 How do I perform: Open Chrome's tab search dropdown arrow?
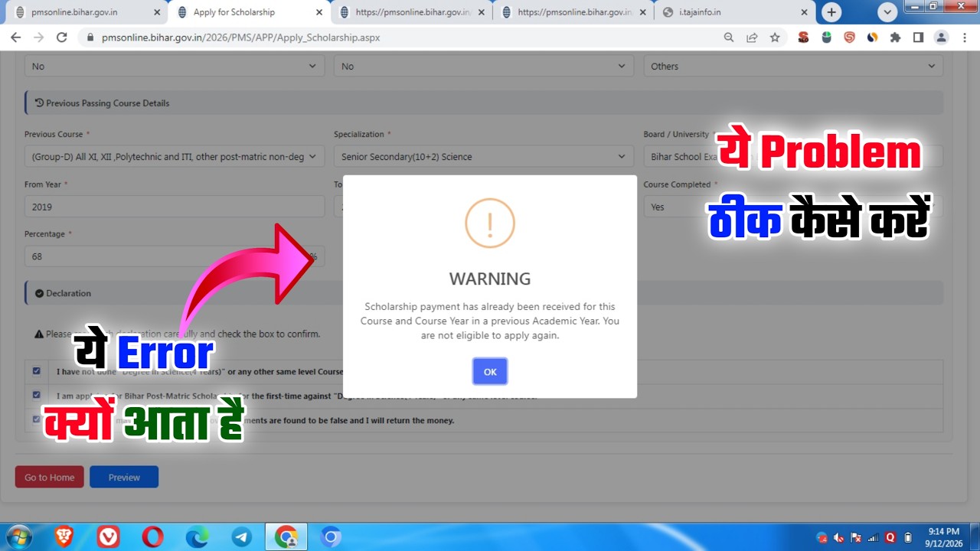(x=887, y=12)
